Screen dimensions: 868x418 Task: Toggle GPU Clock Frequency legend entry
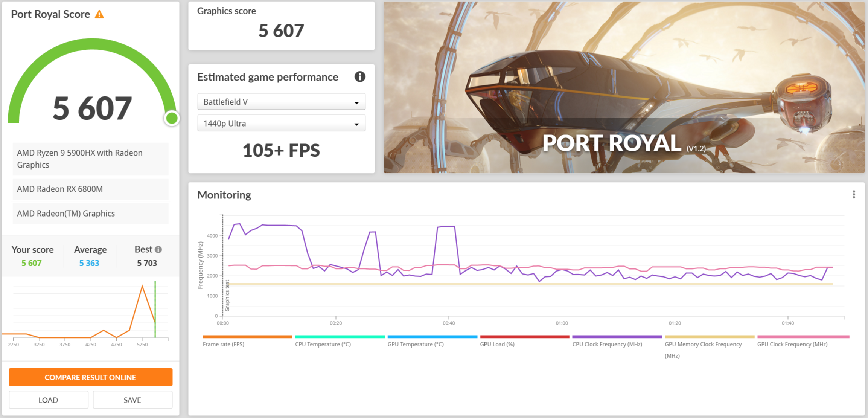[792, 344]
